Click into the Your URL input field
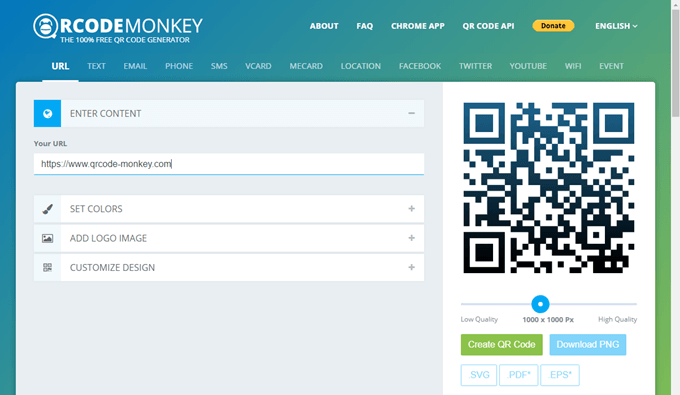Viewport: 680px width, 395px height. 229,164
